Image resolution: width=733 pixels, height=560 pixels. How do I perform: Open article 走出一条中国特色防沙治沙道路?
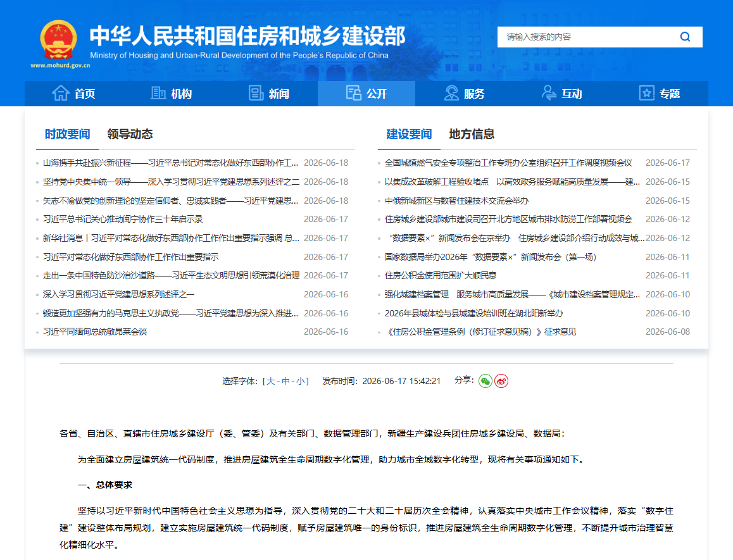click(x=171, y=275)
